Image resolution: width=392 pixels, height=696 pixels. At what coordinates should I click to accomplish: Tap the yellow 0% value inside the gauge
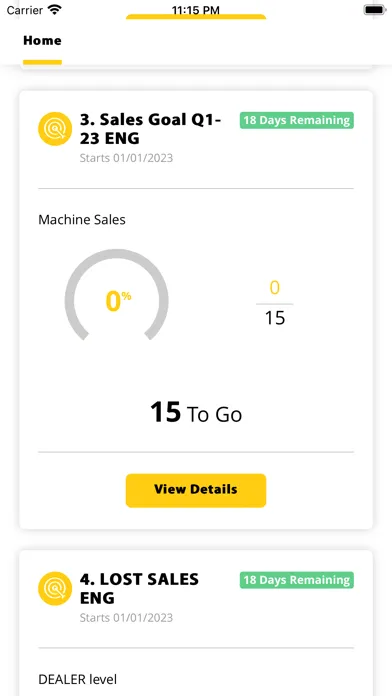tap(118, 301)
